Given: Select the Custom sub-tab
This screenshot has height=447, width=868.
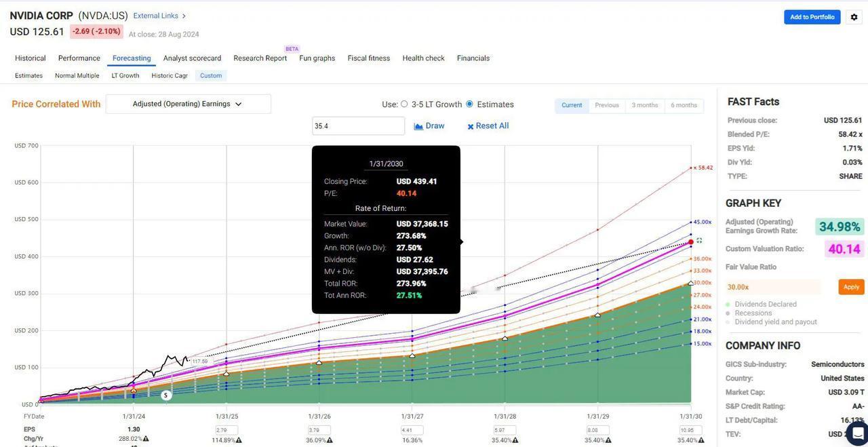Looking at the screenshot, I should point(211,75).
